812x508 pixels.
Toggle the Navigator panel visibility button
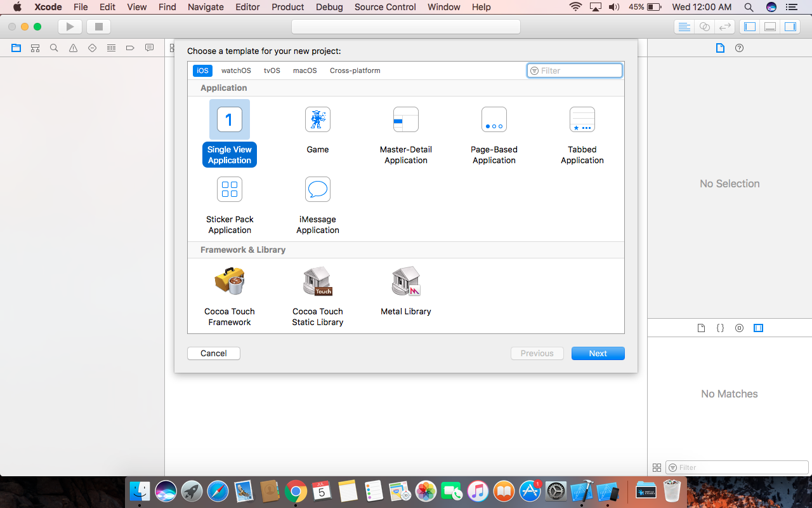(x=750, y=27)
